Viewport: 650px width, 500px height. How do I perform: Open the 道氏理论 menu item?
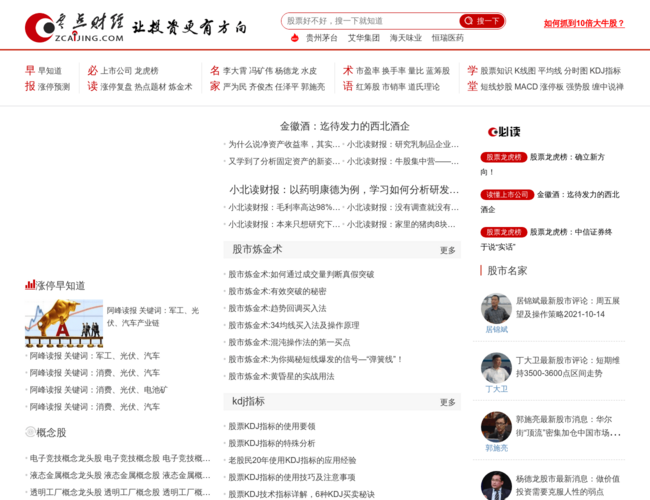[x=424, y=87]
